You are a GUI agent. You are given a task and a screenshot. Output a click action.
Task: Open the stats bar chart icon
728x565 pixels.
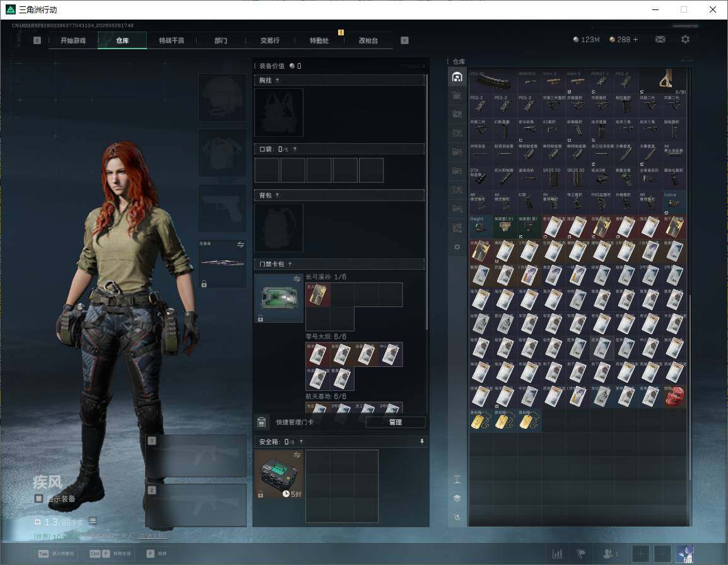(x=556, y=554)
